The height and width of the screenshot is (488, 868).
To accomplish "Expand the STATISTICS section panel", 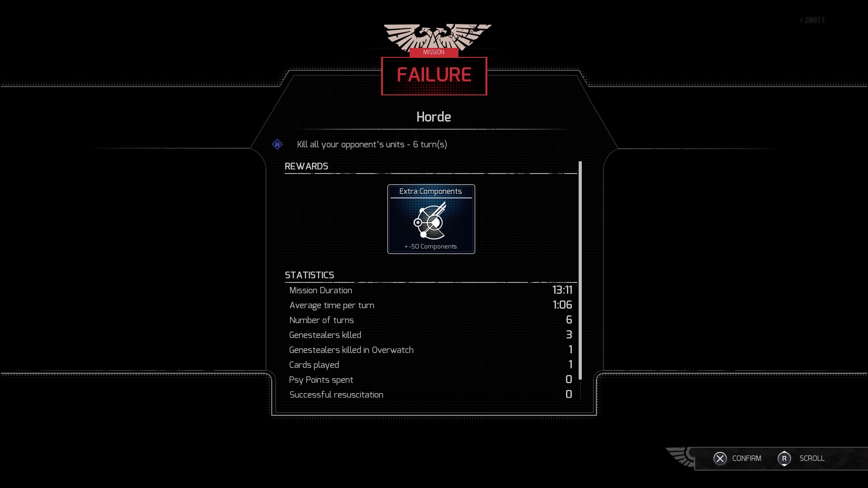I will point(309,275).
